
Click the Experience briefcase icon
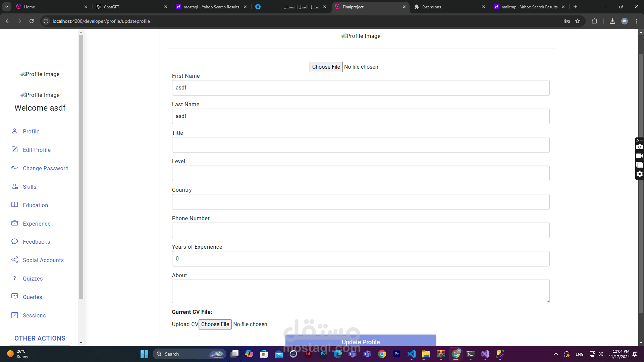[14, 223]
